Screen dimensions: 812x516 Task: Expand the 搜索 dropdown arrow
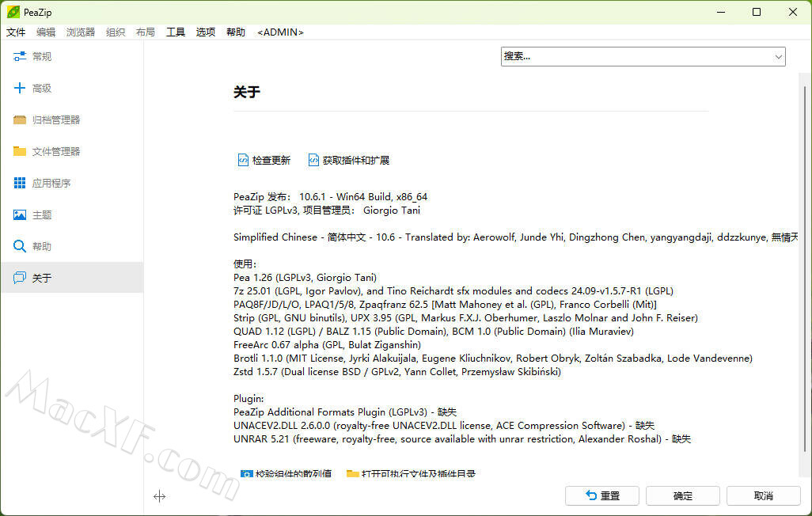(778, 56)
